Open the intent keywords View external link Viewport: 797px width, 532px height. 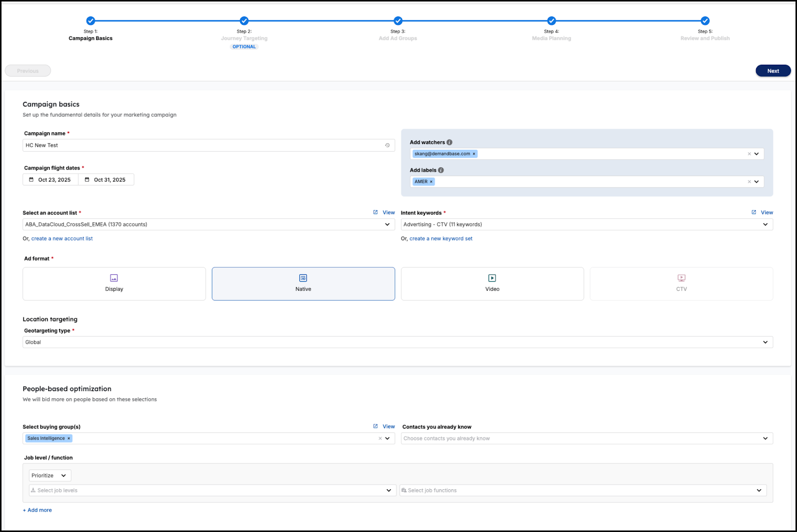point(762,213)
